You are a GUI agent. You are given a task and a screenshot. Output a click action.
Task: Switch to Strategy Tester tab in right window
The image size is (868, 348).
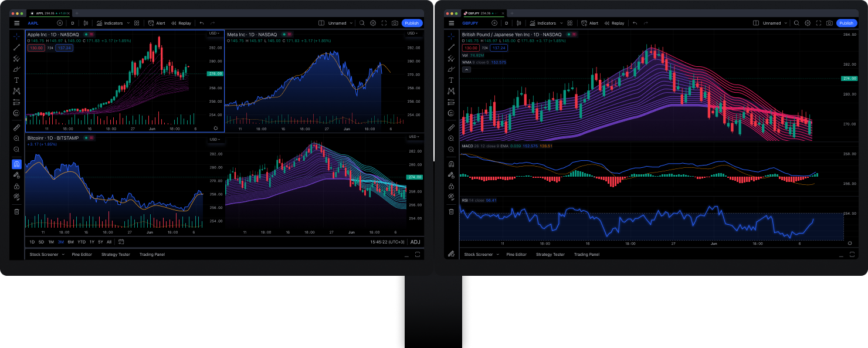pyautogui.click(x=550, y=255)
